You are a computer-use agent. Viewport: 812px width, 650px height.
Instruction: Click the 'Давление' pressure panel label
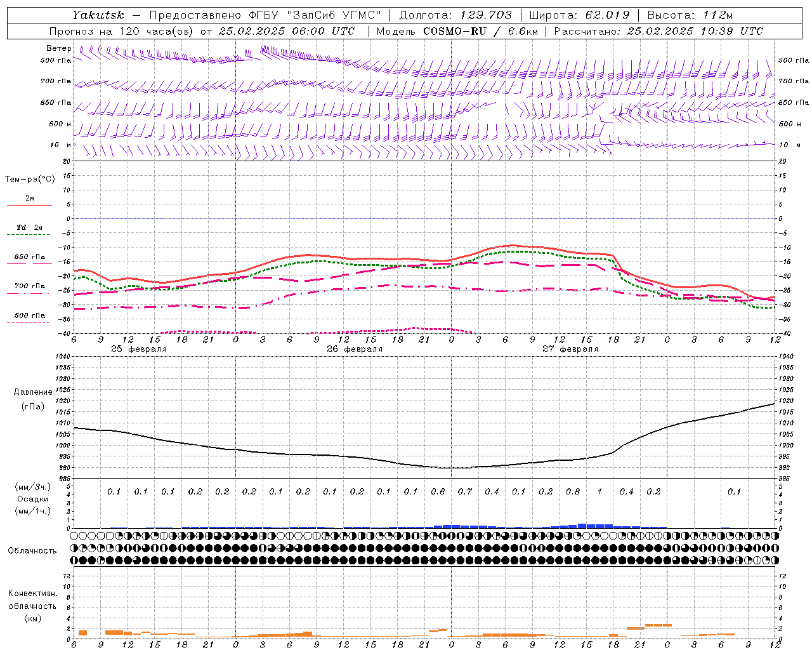(x=33, y=392)
